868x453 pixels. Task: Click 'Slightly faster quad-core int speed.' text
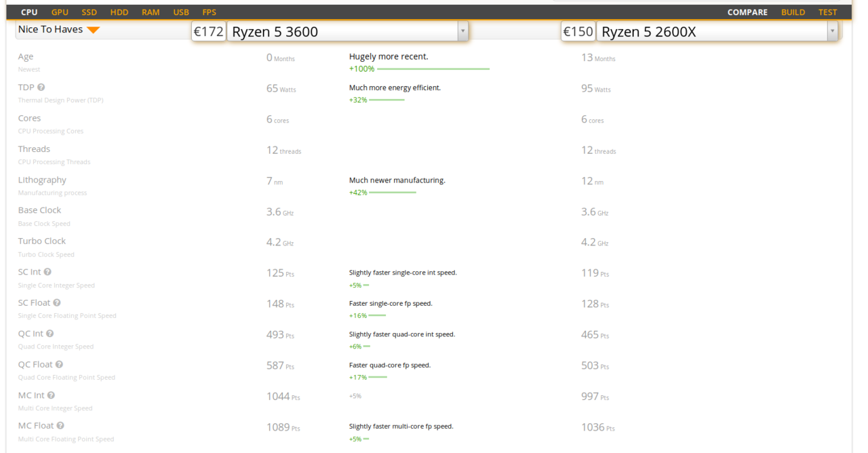[402, 334]
